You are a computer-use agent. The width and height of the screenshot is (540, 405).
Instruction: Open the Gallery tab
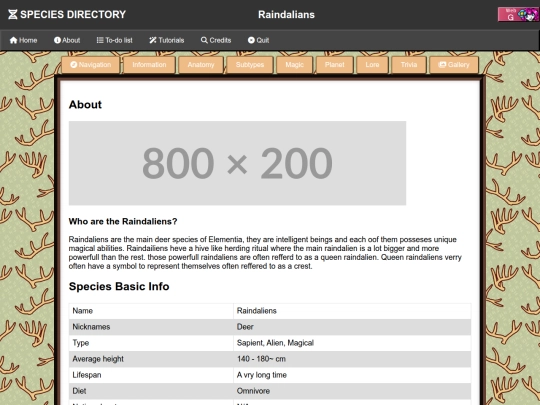[454, 65]
